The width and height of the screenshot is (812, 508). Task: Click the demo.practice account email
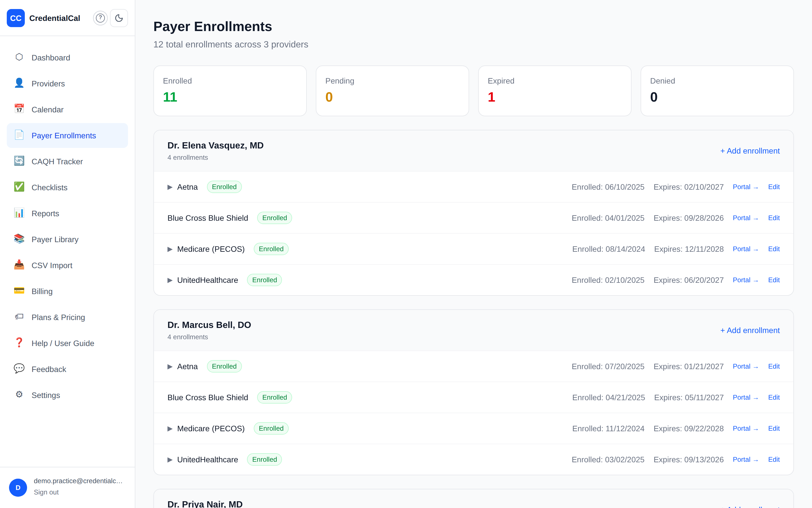click(x=78, y=481)
